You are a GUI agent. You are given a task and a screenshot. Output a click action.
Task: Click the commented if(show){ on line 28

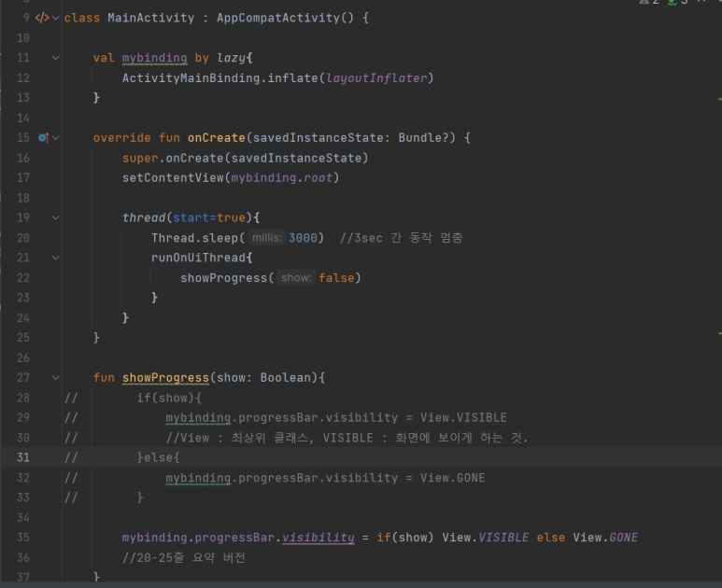click(169, 398)
